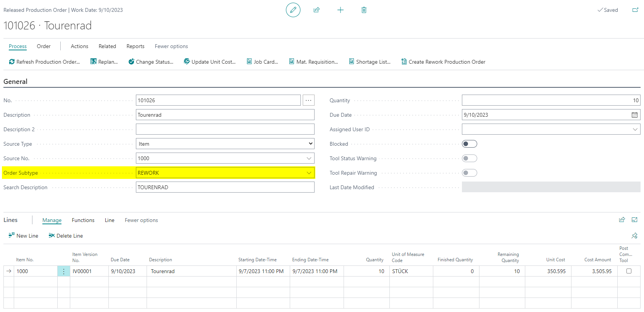Toggle the Tool Status Warning switch
This screenshot has width=644, height=312.
click(470, 158)
